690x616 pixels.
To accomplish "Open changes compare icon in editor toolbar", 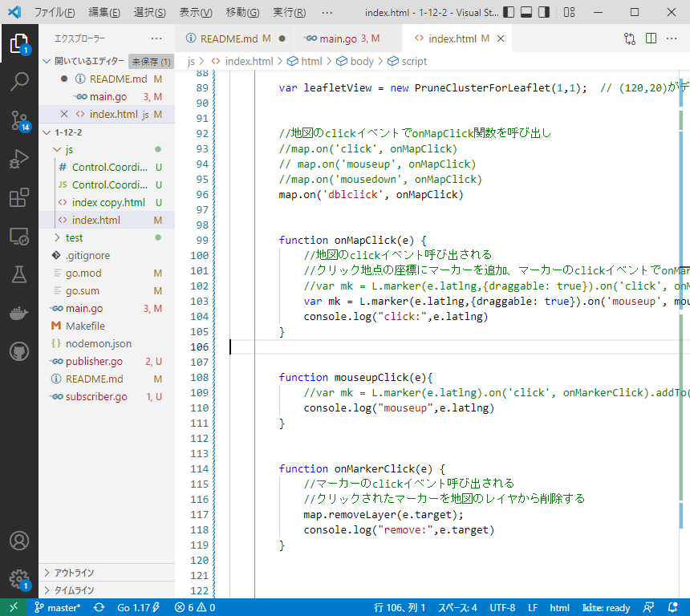I will [630, 38].
